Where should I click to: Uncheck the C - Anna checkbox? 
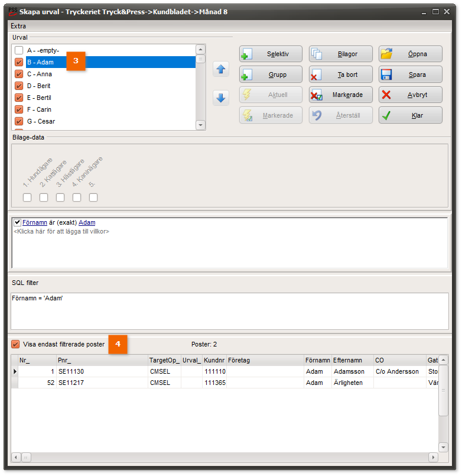coord(19,74)
